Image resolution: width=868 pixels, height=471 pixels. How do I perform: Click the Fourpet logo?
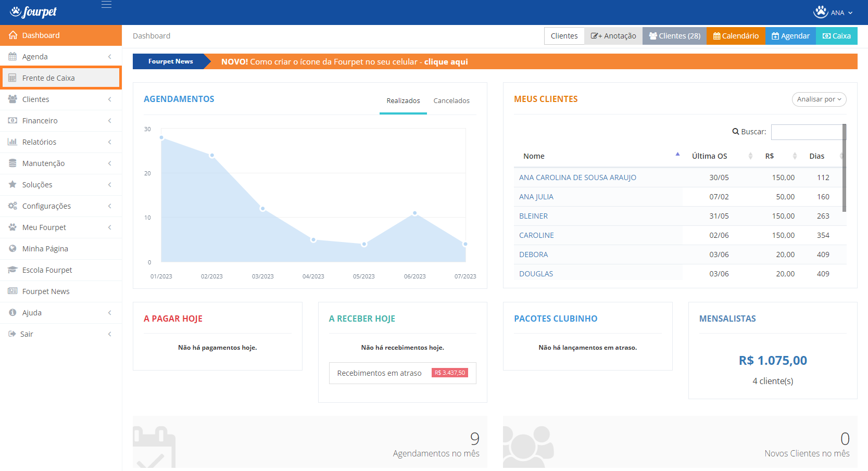tap(33, 11)
